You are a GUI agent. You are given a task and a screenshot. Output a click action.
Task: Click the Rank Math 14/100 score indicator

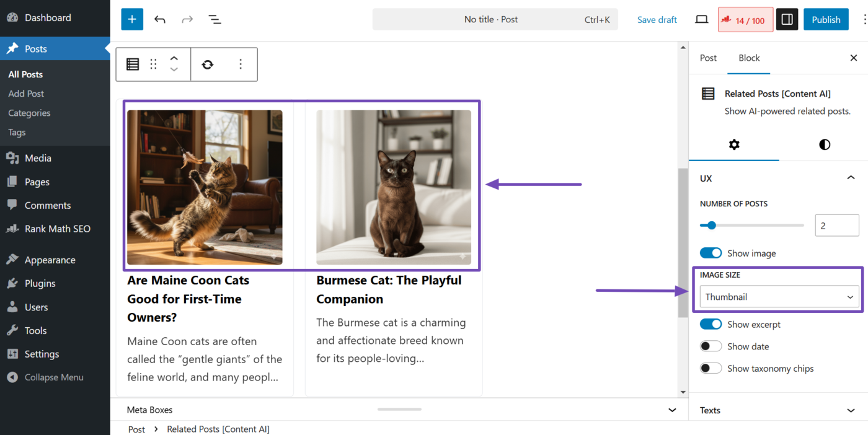[x=745, y=19]
